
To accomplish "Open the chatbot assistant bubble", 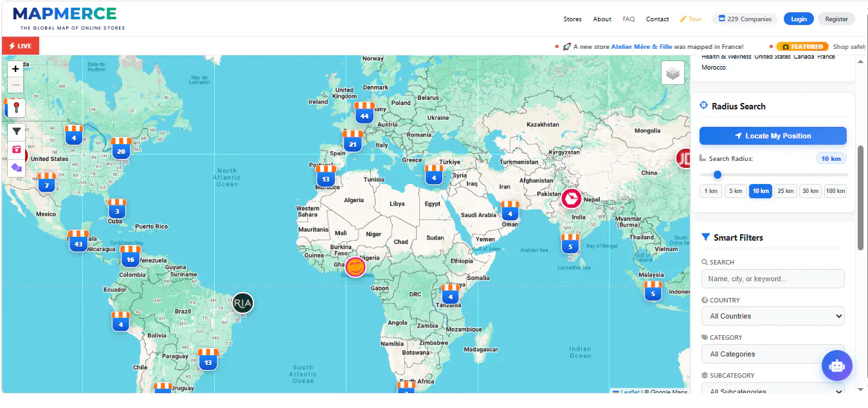I will point(836,366).
